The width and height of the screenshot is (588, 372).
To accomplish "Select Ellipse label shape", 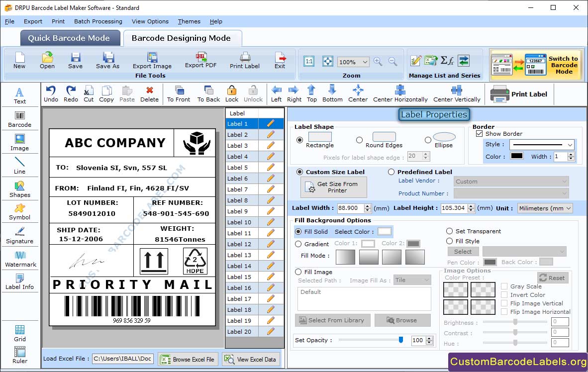I will point(428,140).
